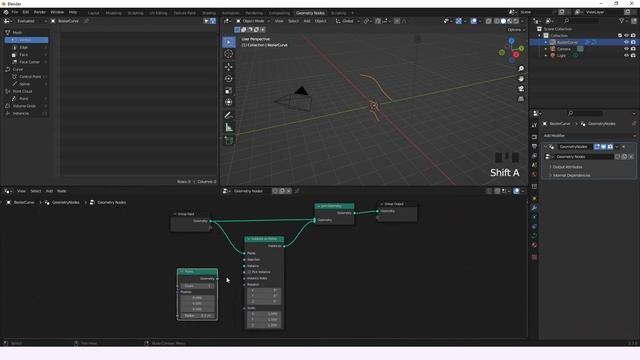Open the Render properties tab icon
The height and width of the screenshot is (360, 640).
pos(534,137)
